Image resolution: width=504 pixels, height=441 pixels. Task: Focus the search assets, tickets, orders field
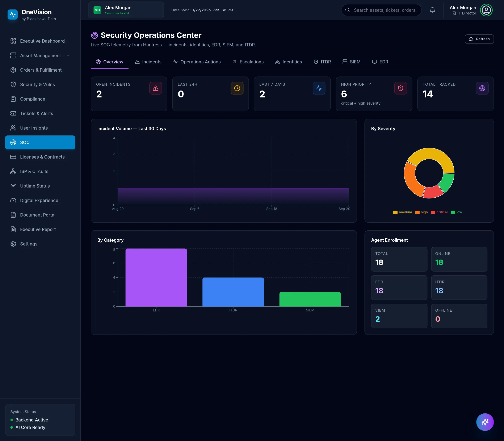(x=381, y=10)
